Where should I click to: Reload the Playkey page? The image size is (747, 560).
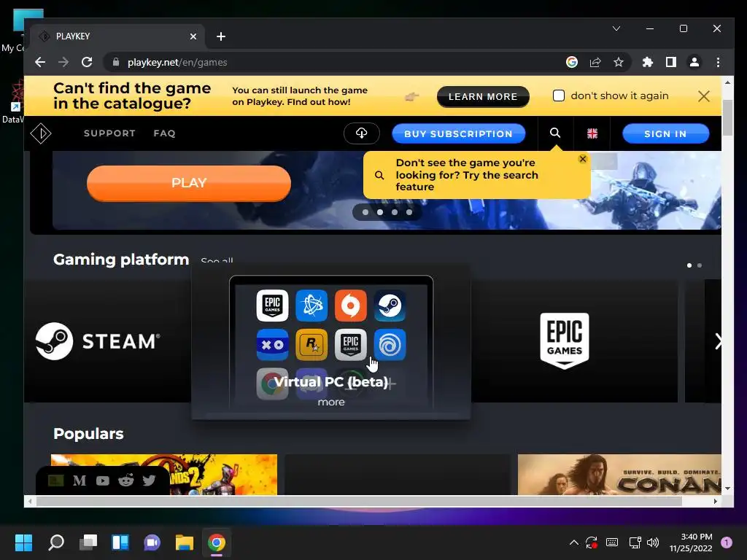pyautogui.click(x=87, y=63)
